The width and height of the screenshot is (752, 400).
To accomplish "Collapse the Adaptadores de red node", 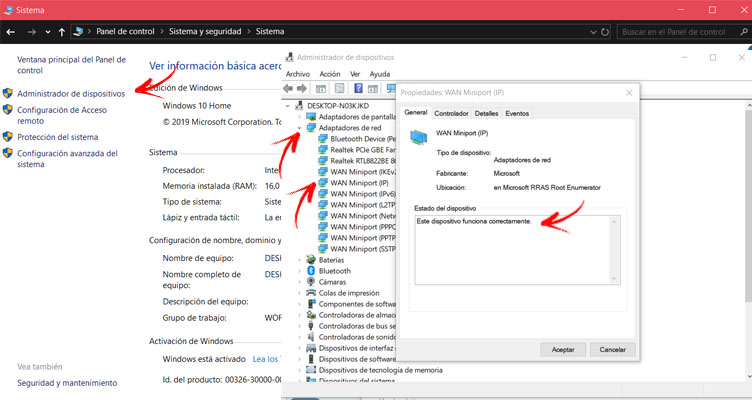I will coord(299,128).
